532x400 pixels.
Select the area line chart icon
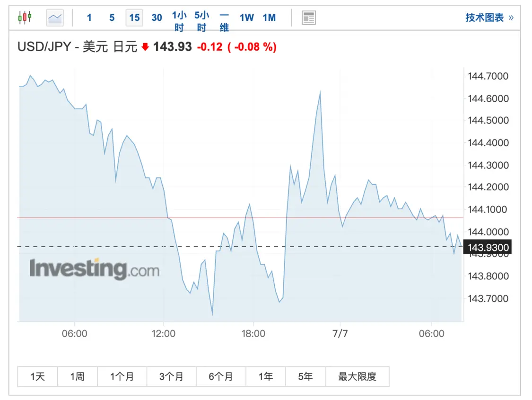(x=55, y=18)
